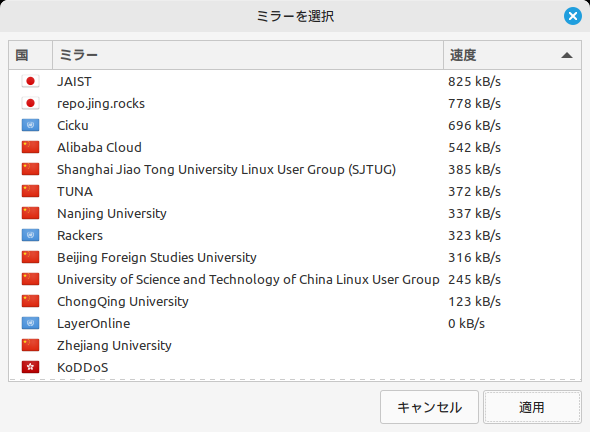Click the 適用 button to apply
Viewport: 590px width, 432px height.
tap(532, 407)
